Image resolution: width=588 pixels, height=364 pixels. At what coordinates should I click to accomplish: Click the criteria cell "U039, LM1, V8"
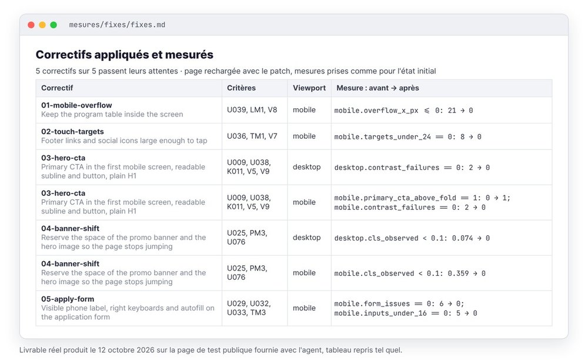pos(252,110)
